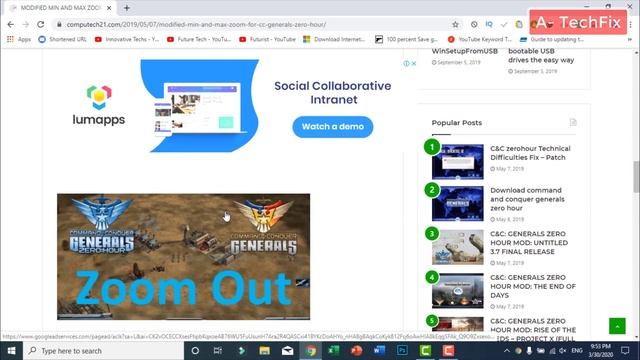Click the ad info icon

point(406,63)
